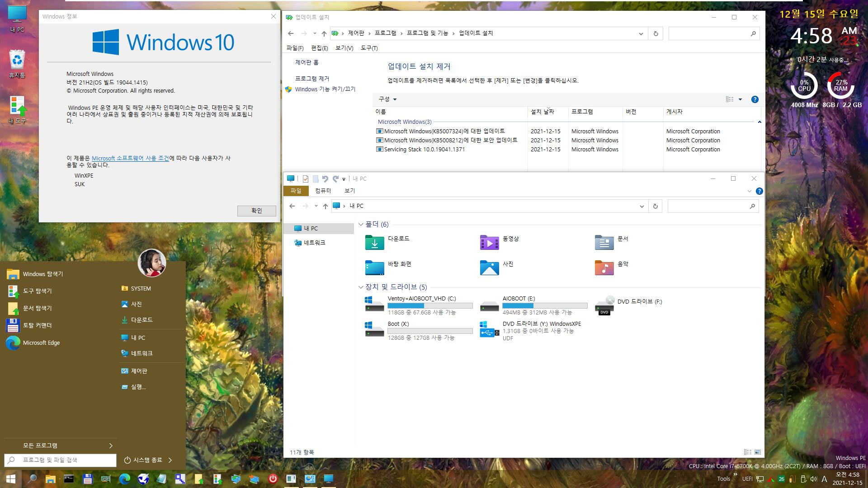Toggle the input language A indicator

point(824,479)
